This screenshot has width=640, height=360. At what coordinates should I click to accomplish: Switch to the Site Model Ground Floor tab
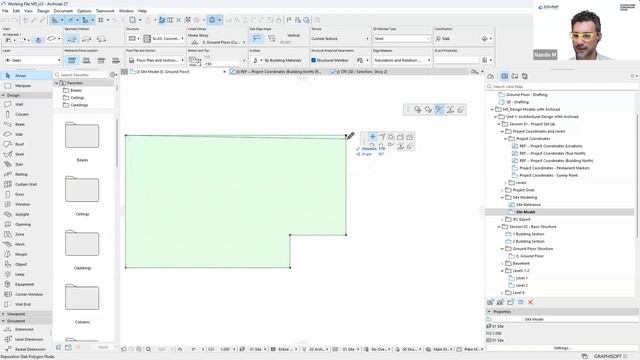178,71
